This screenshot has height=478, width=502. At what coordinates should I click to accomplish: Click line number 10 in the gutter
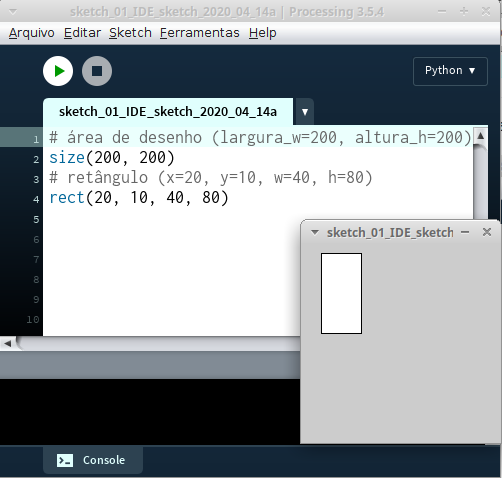click(x=33, y=320)
